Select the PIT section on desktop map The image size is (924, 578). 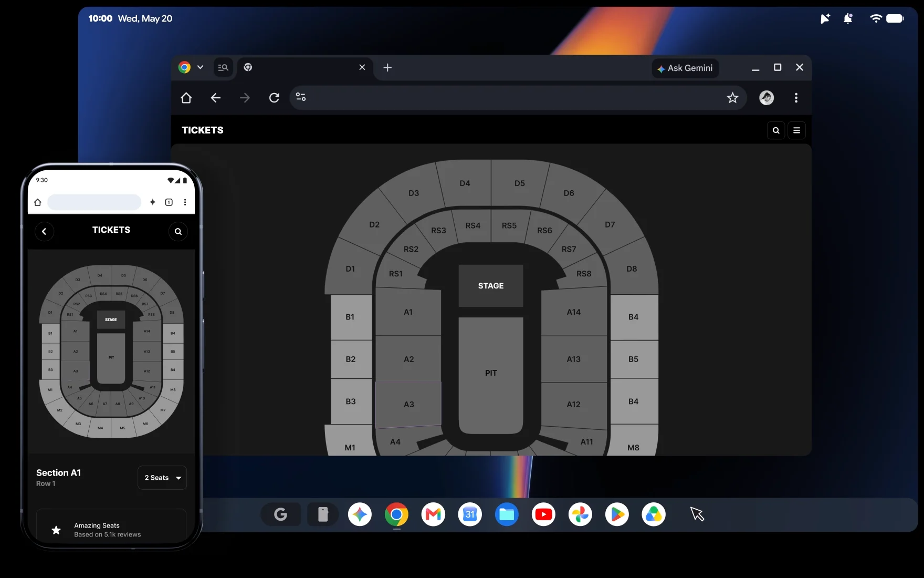point(491,375)
